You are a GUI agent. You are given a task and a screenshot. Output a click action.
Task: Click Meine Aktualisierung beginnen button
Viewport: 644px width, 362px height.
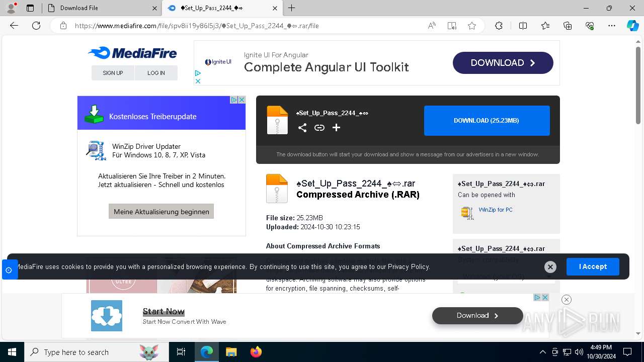pyautogui.click(x=162, y=211)
